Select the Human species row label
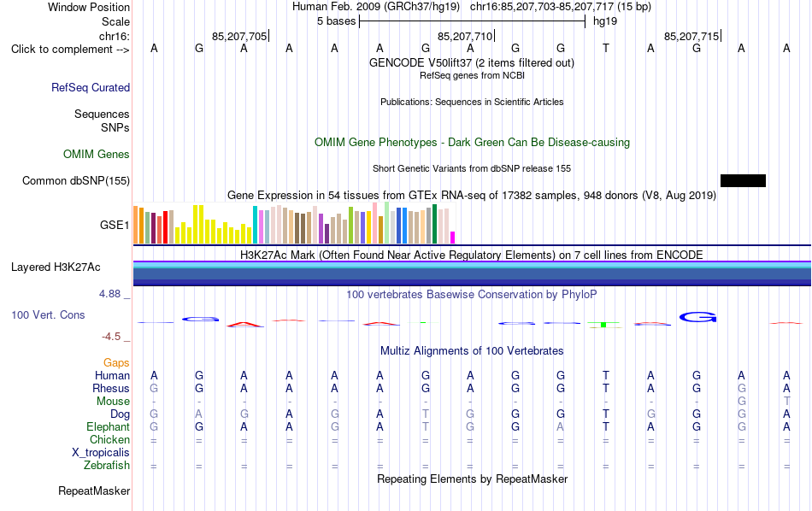 112,375
